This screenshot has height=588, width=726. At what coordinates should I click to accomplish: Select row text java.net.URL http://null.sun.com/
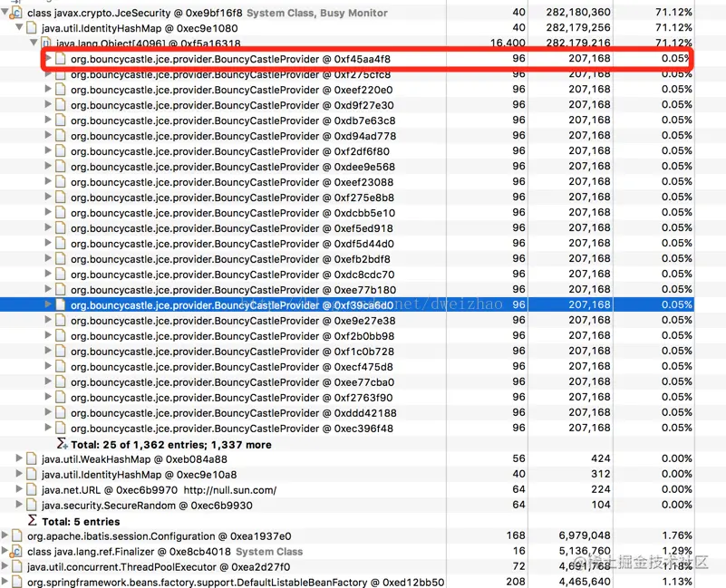[159, 490]
